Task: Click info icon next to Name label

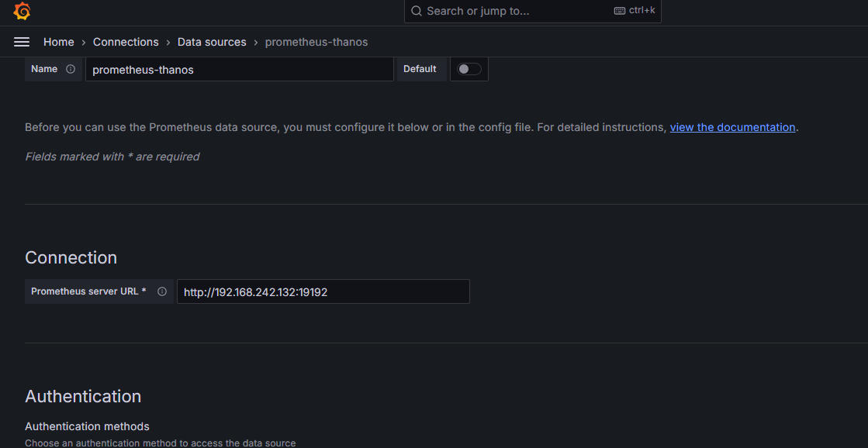Action: [x=71, y=69]
